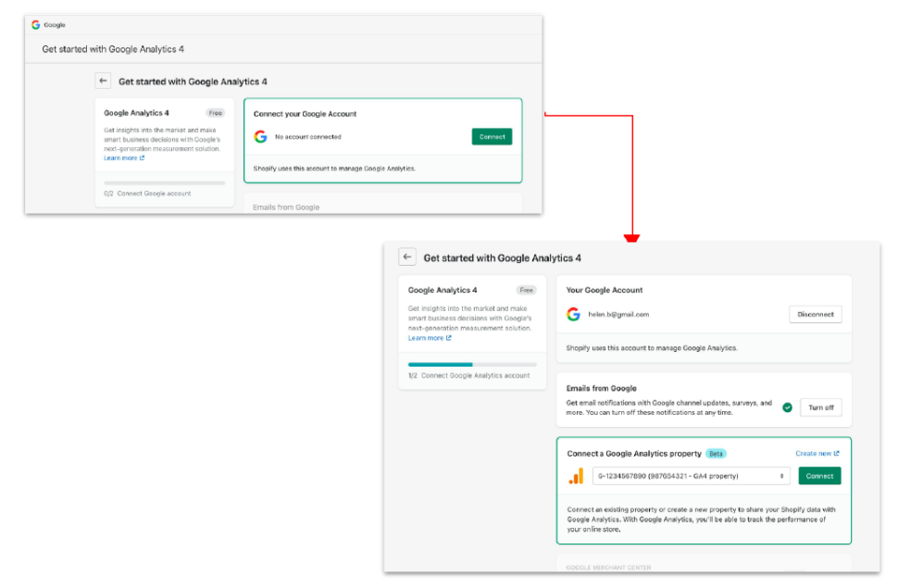Click Free badge in upper Google Analytics 4 card
The image size is (898, 588).
pyautogui.click(x=216, y=113)
